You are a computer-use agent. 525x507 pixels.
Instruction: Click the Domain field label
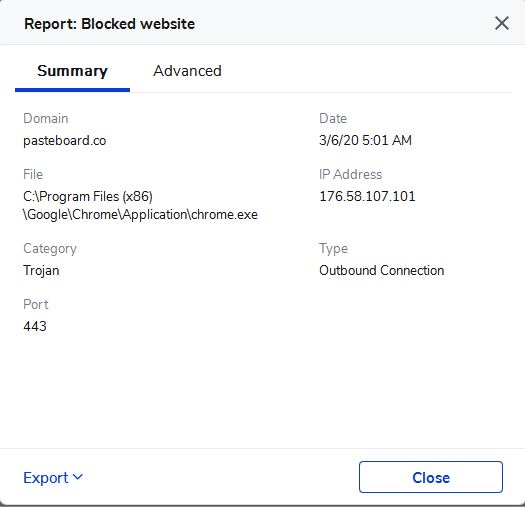click(46, 119)
